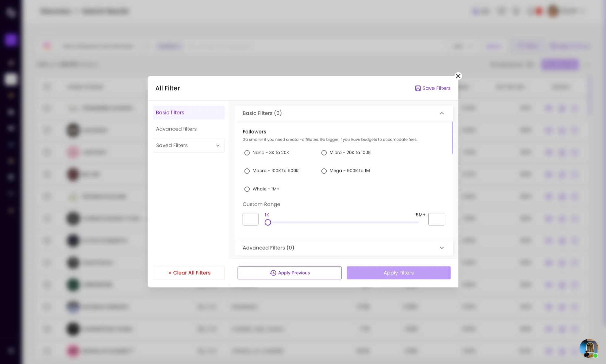Click the Apply Filters button
Screen dimensions: 606x364
(398, 273)
